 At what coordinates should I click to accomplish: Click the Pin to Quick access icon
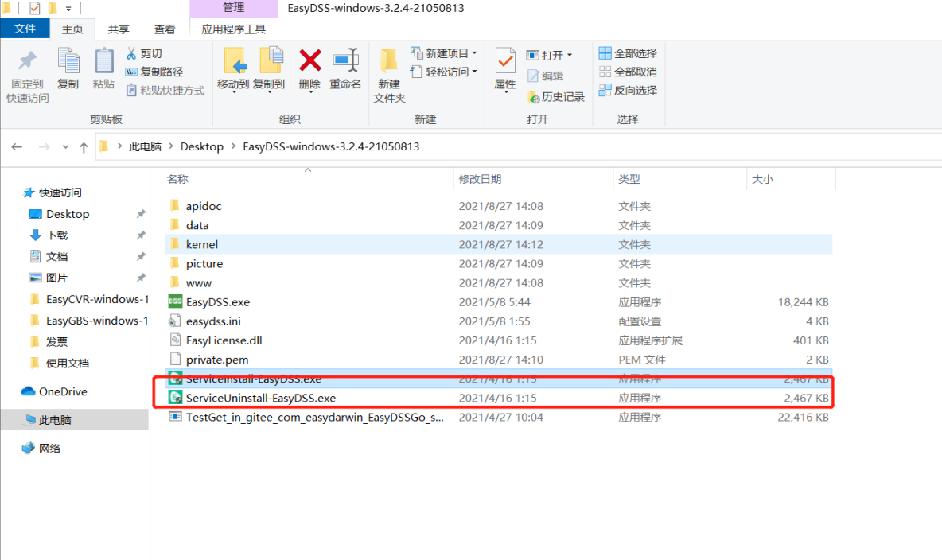click(x=27, y=60)
